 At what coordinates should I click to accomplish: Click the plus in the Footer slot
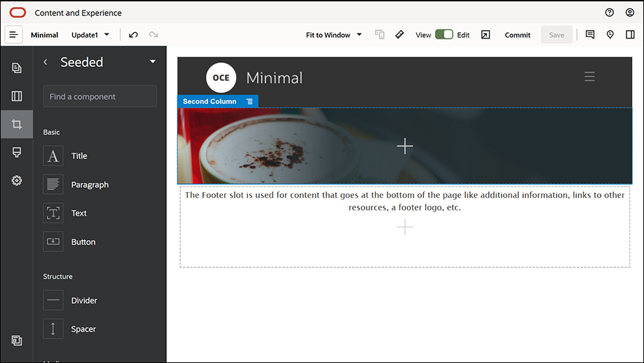click(404, 227)
